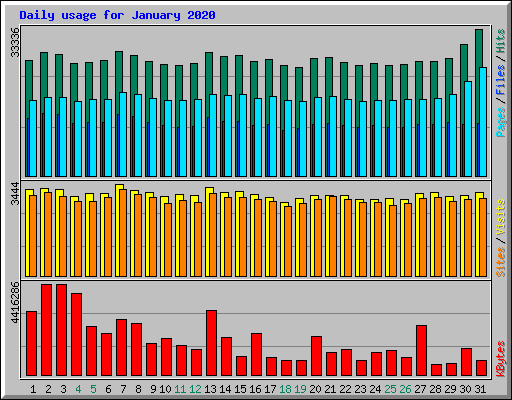Click the 3444 visits axis value
This screenshot has height=400, width=512.
pyautogui.click(x=15, y=193)
